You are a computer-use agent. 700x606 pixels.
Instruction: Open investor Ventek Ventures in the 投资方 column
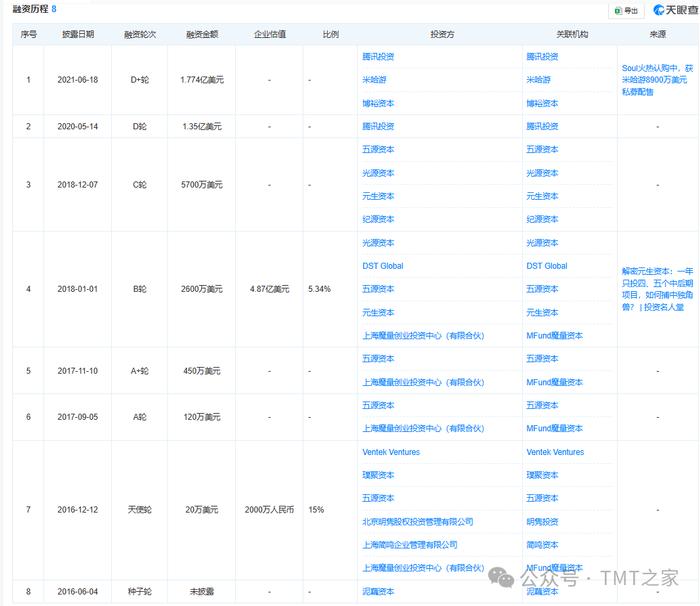point(391,452)
